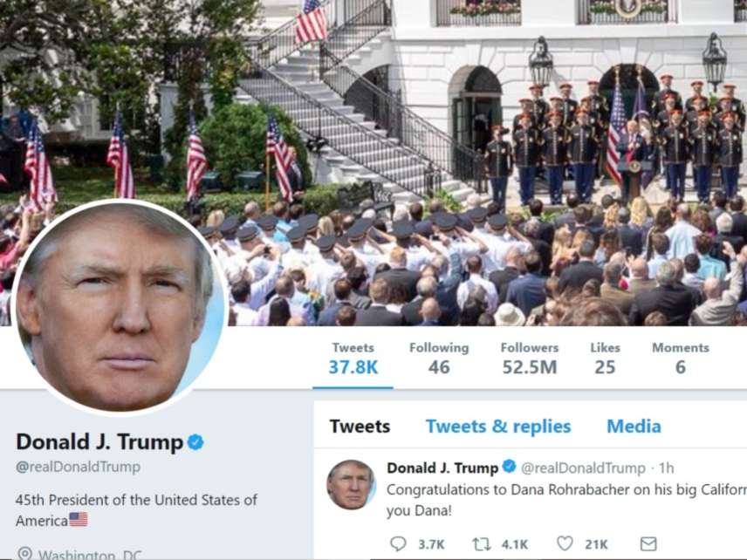Like the tweet with the heart icon
Viewport: 747px width, 560px height.
tap(565, 543)
